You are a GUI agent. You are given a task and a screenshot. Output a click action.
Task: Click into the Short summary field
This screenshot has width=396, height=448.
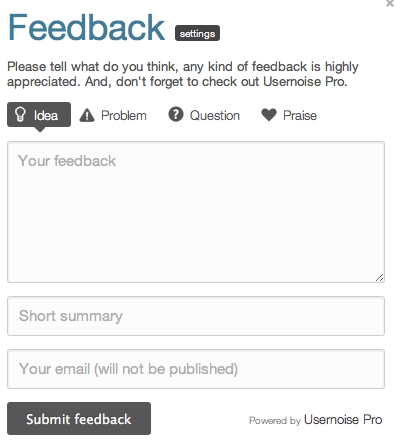[x=196, y=316]
